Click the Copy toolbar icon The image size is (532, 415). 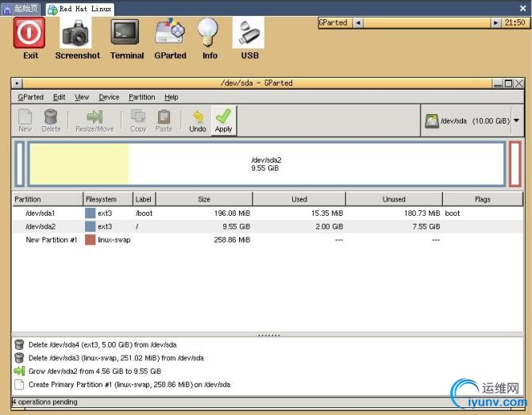coord(138,121)
